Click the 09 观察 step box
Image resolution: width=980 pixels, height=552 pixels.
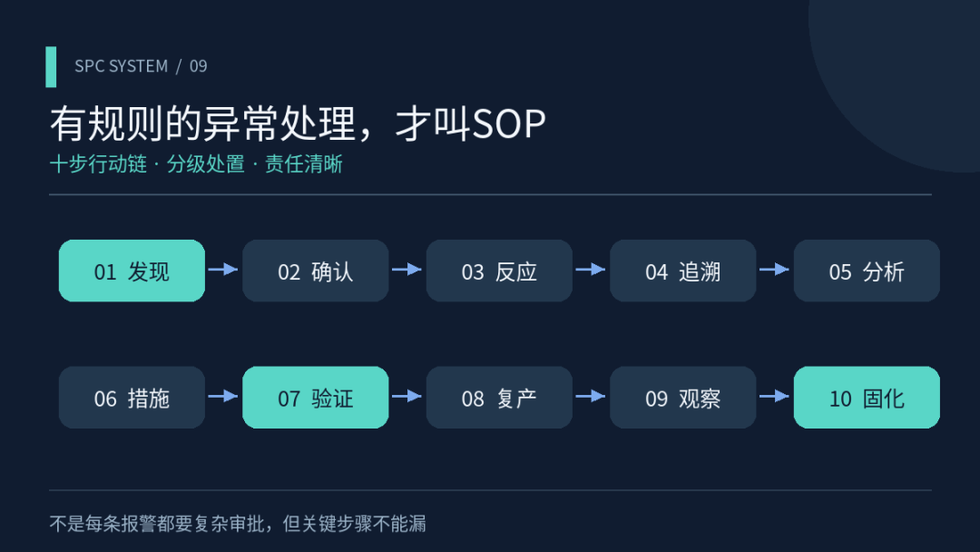pos(683,398)
